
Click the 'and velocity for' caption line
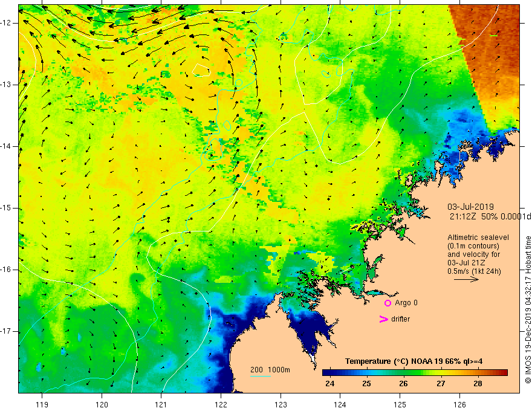tap(473, 254)
